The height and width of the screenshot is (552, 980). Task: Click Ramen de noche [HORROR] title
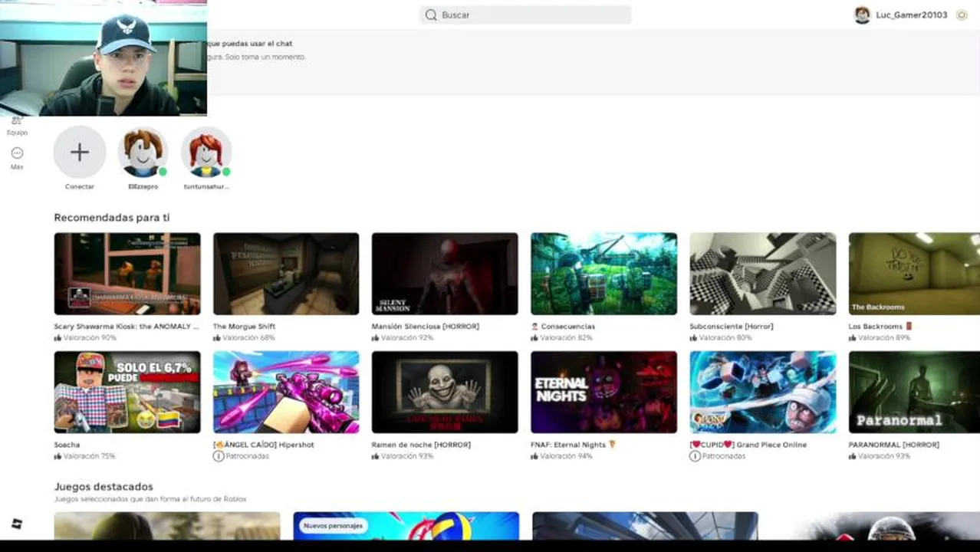coord(421,445)
